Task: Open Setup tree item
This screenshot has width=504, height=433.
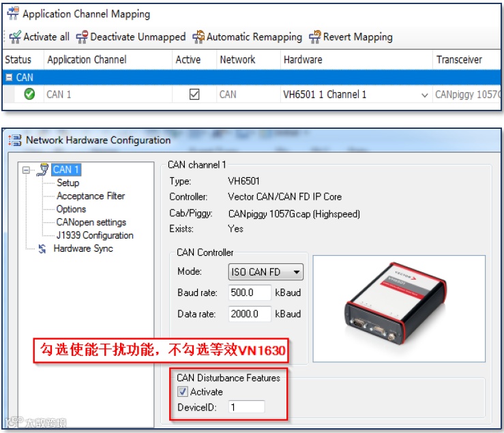Action: click(68, 183)
